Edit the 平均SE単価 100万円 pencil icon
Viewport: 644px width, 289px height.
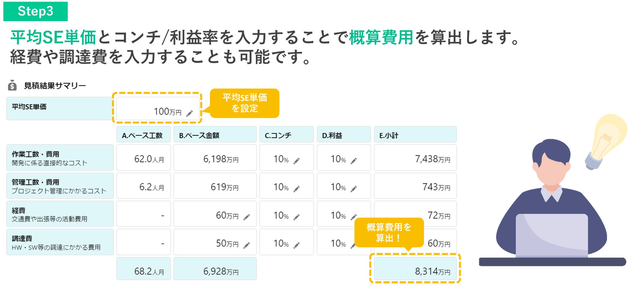pos(190,113)
